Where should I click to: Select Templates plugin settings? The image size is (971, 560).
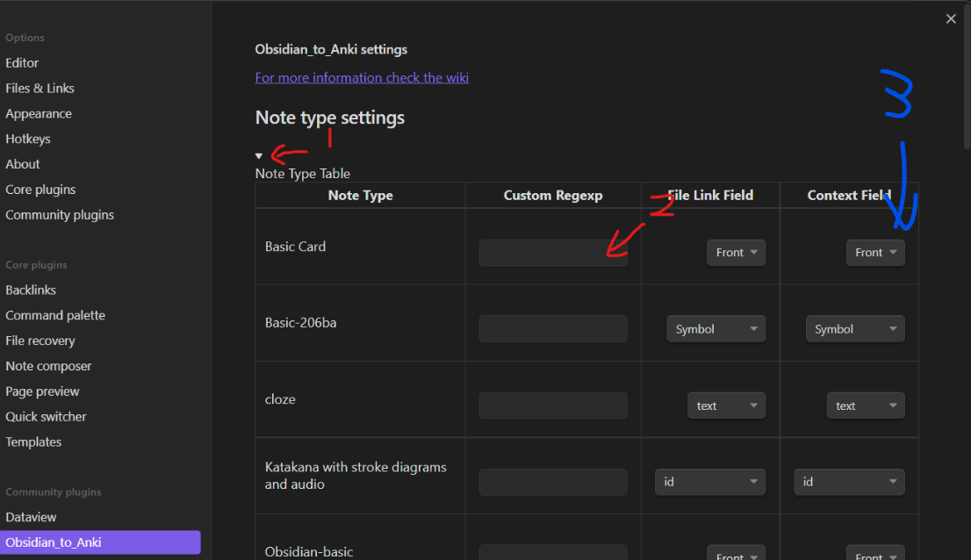(33, 442)
